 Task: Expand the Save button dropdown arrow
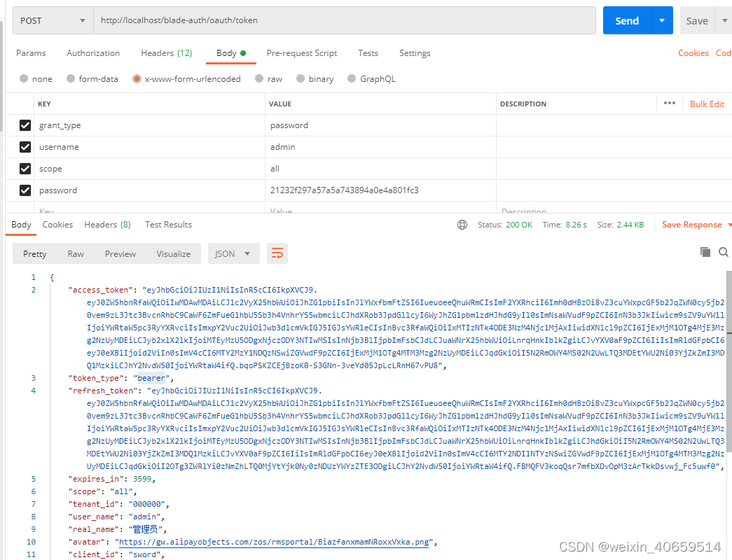click(x=724, y=20)
